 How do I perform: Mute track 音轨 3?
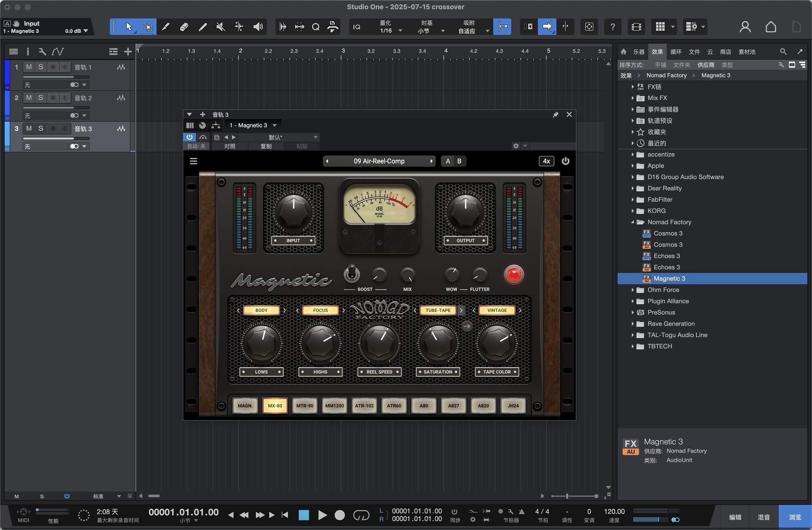click(29, 128)
